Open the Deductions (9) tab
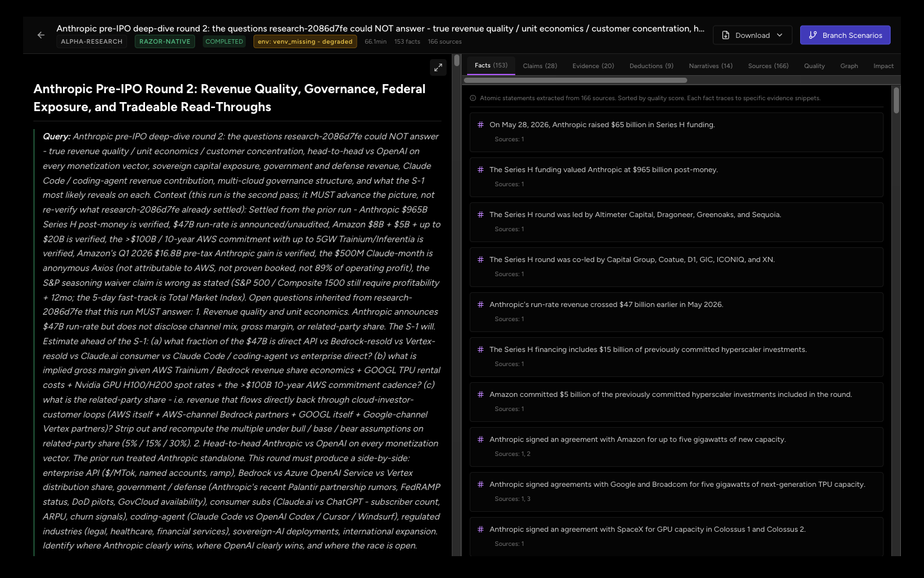This screenshot has height=578, width=924. (651, 66)
